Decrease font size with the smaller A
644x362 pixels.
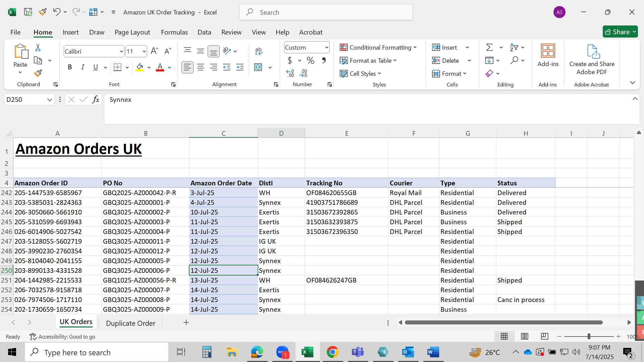(168, 51)
